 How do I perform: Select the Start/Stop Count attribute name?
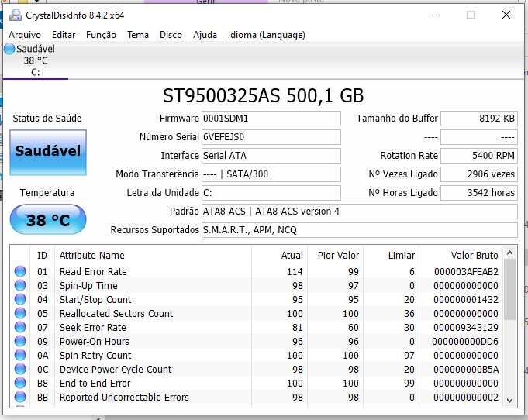[95, 300]
